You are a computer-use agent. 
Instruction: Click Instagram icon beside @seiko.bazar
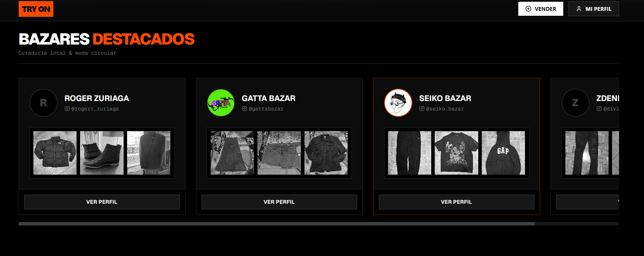pos(422,109)
